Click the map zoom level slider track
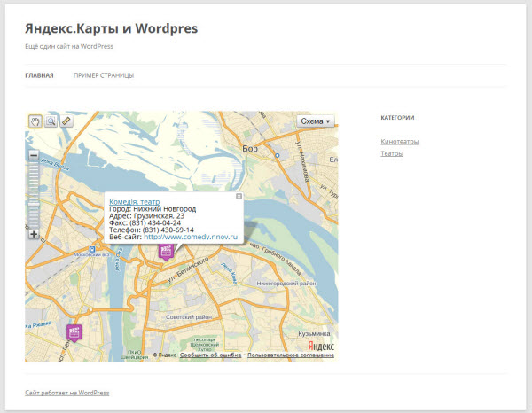This screenshot has height=413, width=532. 34,195
